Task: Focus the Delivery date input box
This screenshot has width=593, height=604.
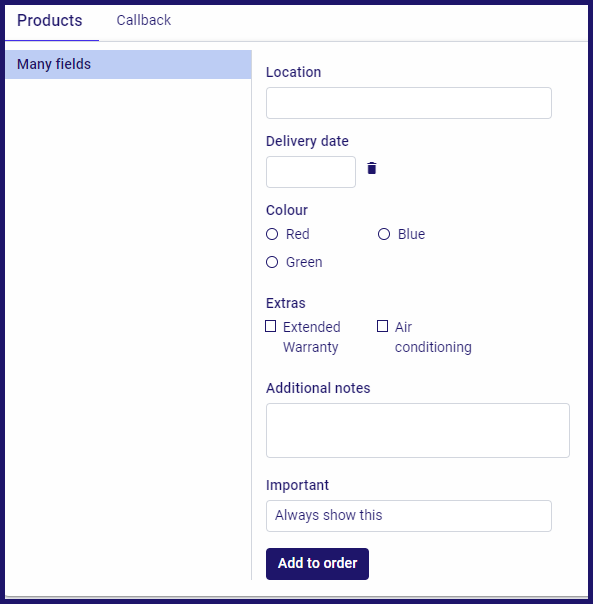Action: pos(311,172)
